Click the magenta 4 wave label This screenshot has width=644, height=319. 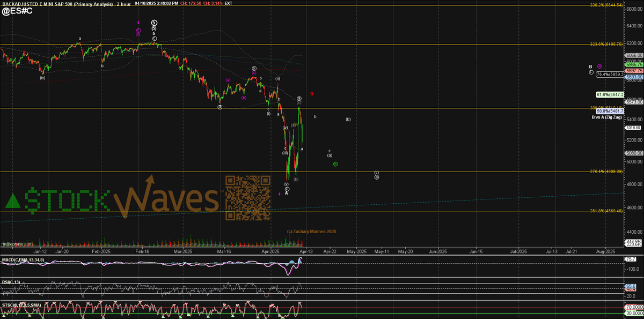tap(280, 194)
